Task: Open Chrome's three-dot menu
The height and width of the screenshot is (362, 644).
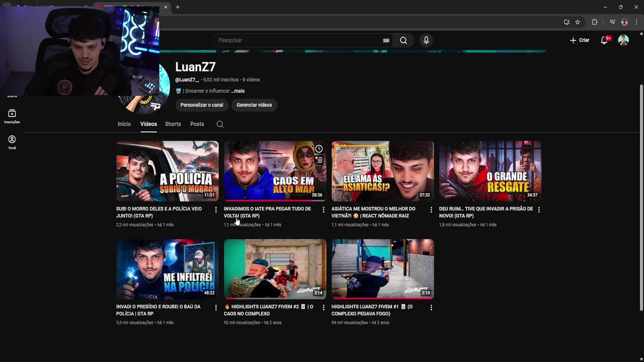Action: (636, 22)
